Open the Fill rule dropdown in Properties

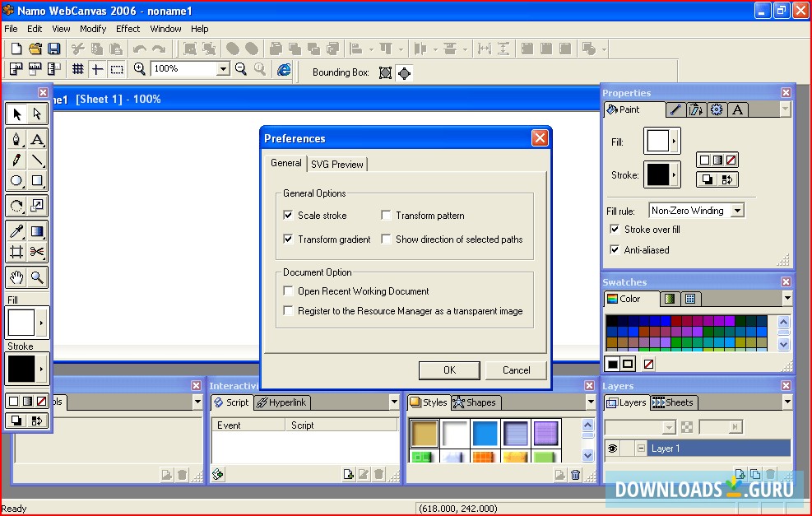pyautogui.click(x=737, y=210)
